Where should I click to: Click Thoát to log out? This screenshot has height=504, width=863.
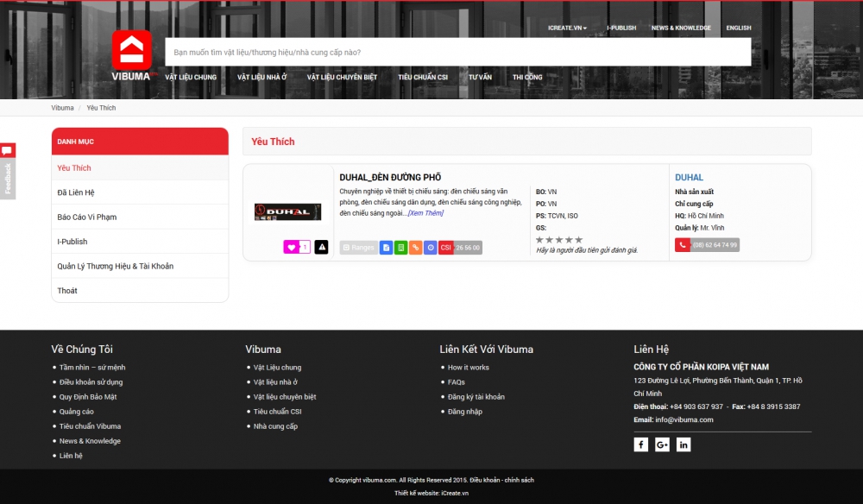tap(140, 291)
